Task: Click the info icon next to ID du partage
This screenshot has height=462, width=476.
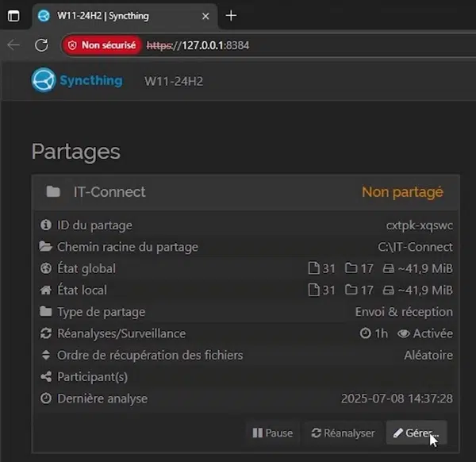Action: (46, 225)
